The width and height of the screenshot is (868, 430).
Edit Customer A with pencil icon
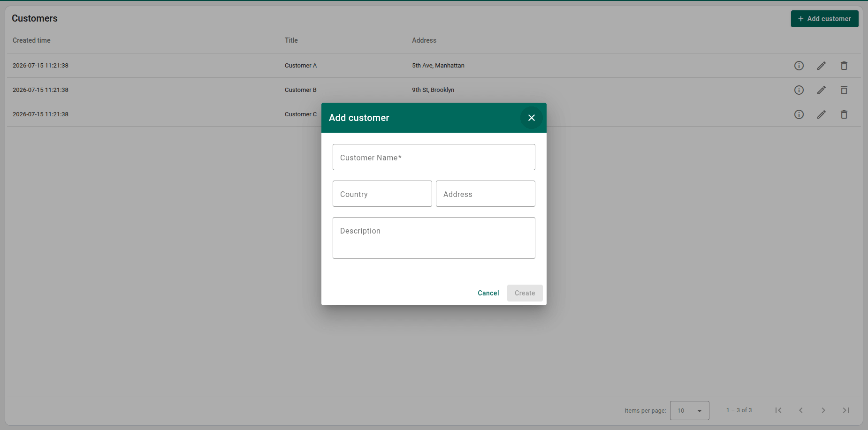[x=822, y=66]
